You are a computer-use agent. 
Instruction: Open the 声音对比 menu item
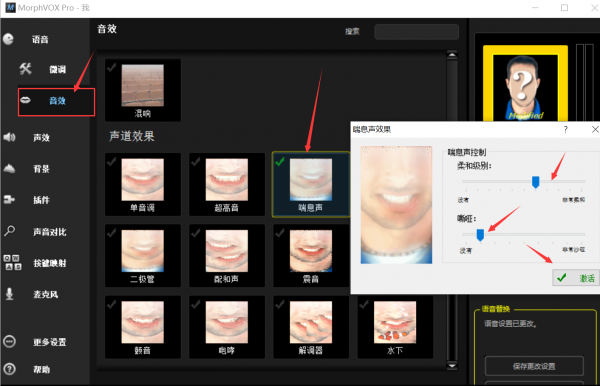click(50, 232)
